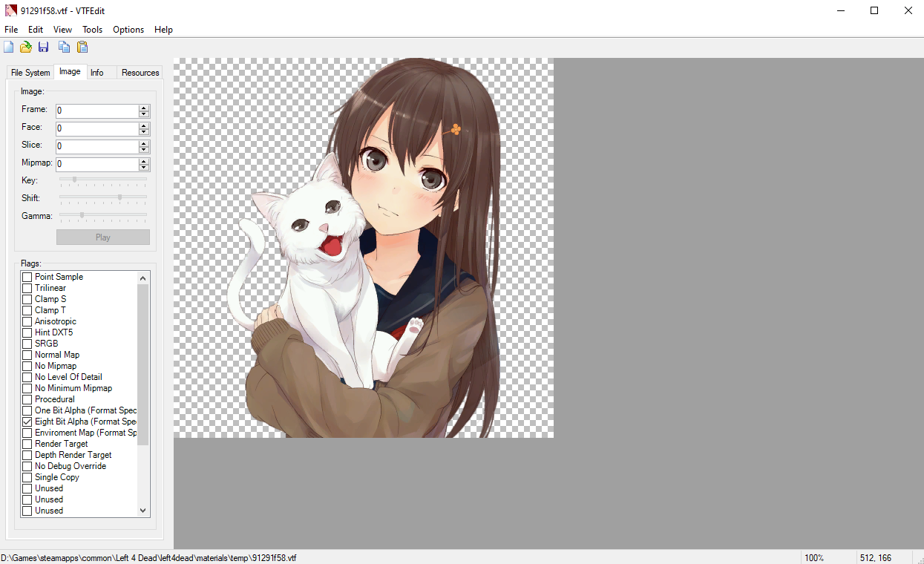Decrease the Mipmap spinner value

pyautogui.click(x=144, y=168)
